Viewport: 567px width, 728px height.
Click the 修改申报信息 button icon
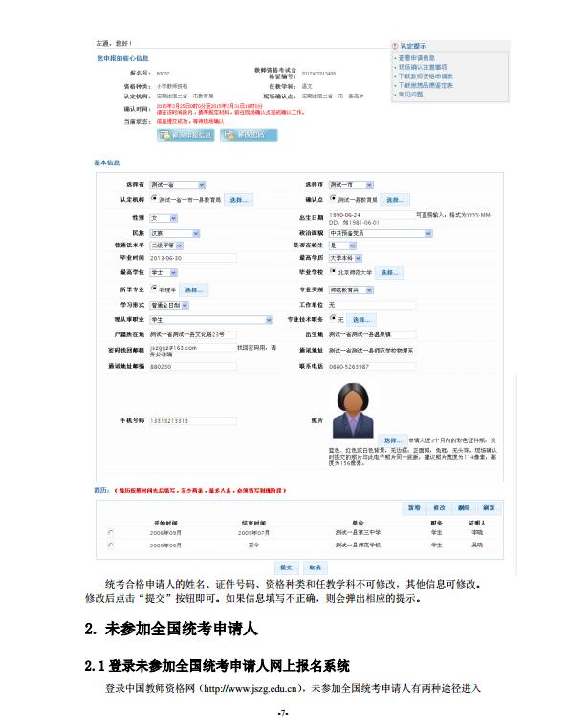[x=164, y=135]
